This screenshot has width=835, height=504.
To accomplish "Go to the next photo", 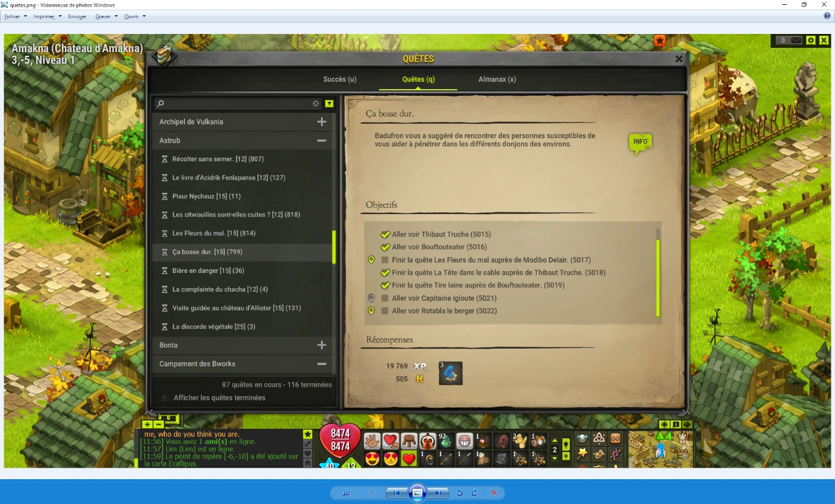I will click(438, 493).
